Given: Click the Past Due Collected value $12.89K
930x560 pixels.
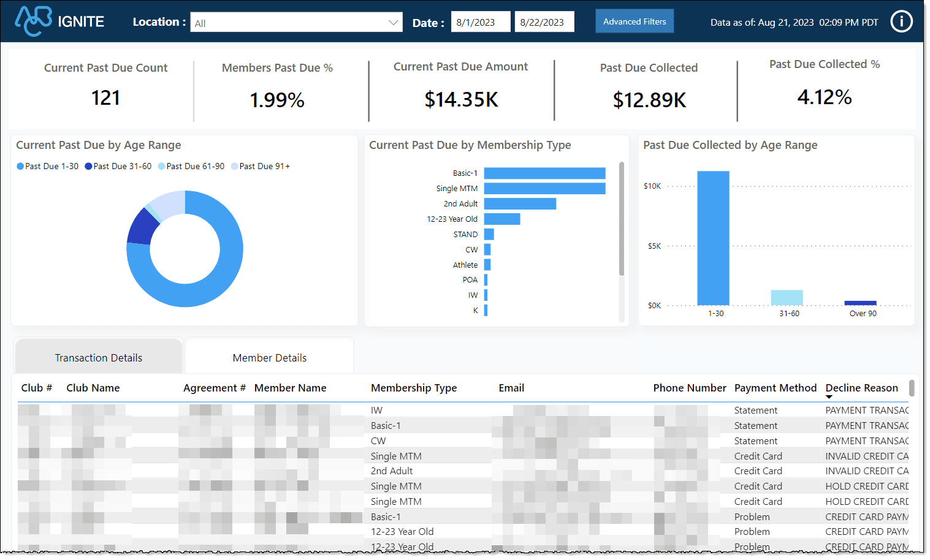Looking at the screenshot, I should pyautogui.click(x=649, y=100).
